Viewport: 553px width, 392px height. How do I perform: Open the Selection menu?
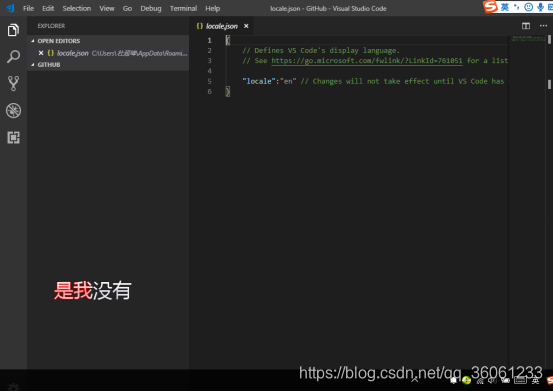pos(77,8)
